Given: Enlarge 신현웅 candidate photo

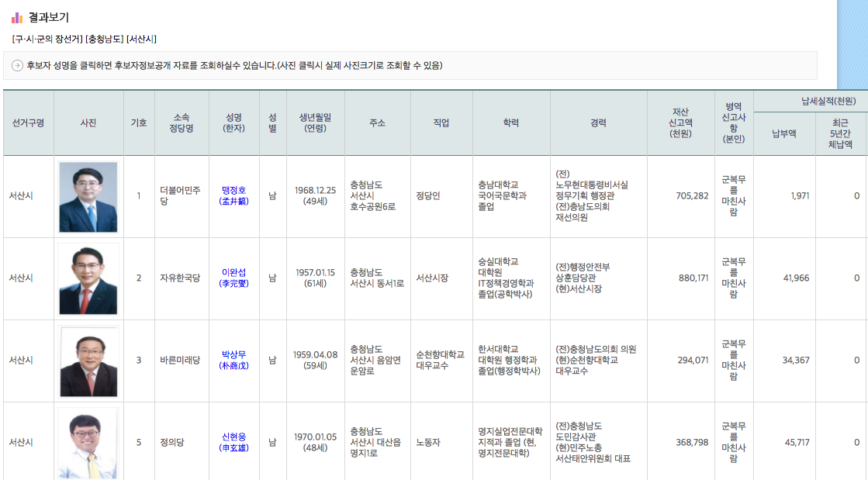Looking at the screenshot, I should (88, 444).
